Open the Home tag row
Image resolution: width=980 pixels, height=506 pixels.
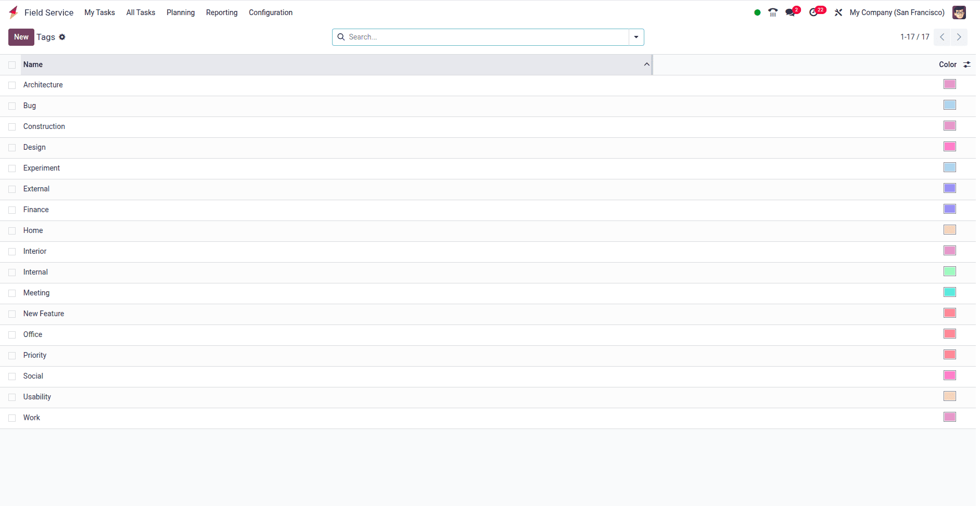point(488,231)
